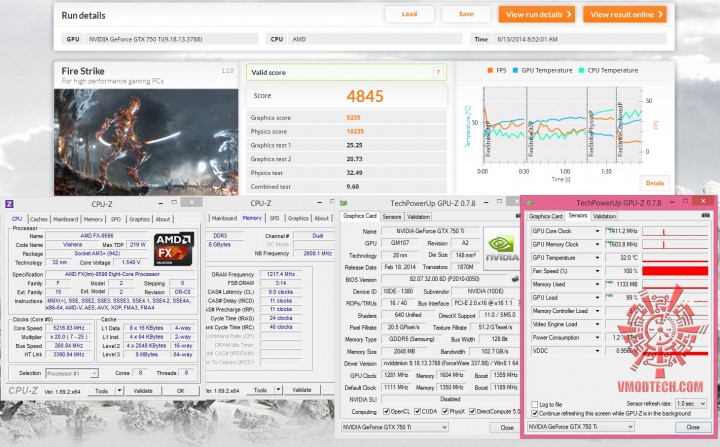The height and width of the screenshot is (447, 720).
Task: Click the GPU Temperature sensor graph
Action: 675,258
